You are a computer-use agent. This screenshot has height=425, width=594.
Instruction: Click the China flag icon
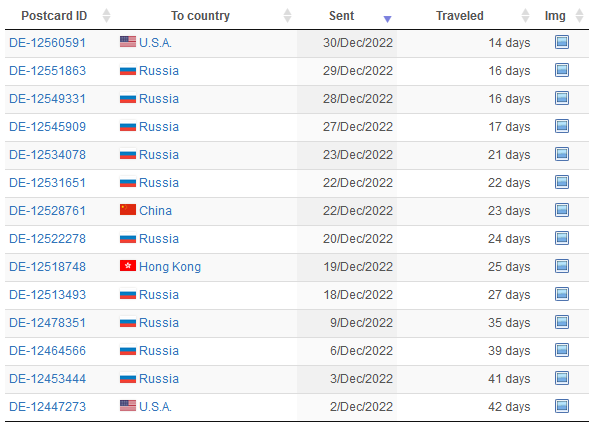pyautogui.click(x=128, y=210)
